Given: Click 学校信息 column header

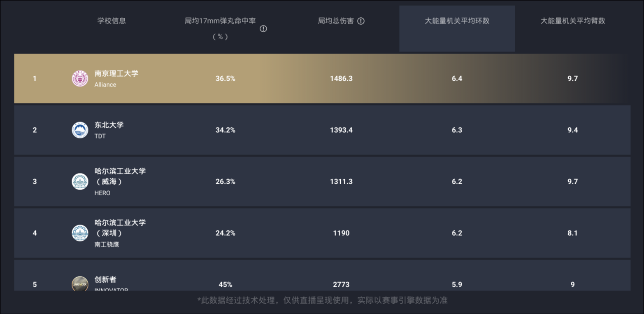Looking at the screenshot, I should click(x=112, y=21).
